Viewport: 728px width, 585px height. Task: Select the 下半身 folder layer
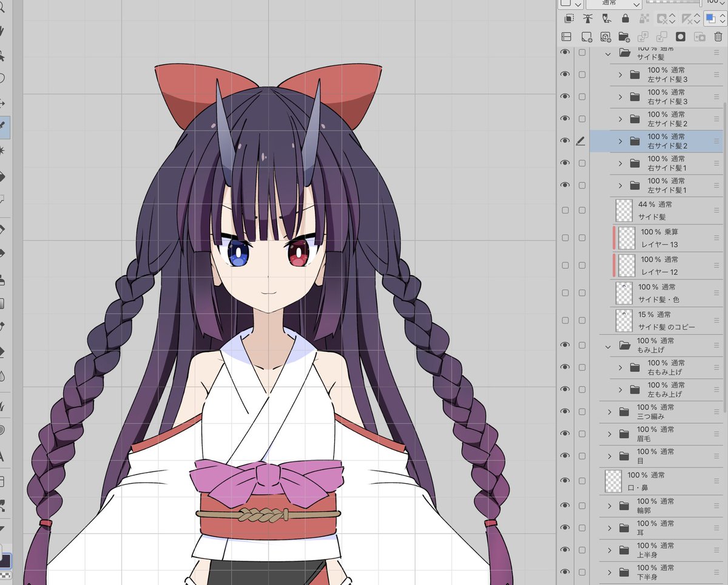(x=656, y=572)
